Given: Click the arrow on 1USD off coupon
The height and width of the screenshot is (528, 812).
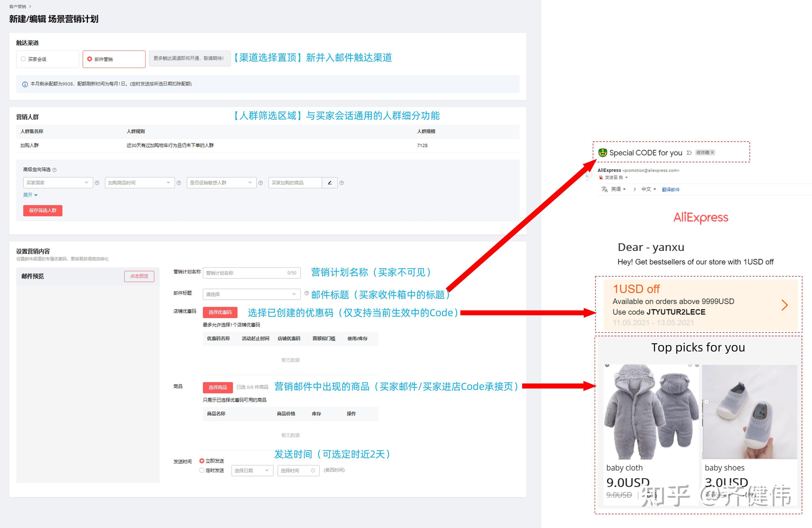Looking at the screenshot, I should point(784,305).
